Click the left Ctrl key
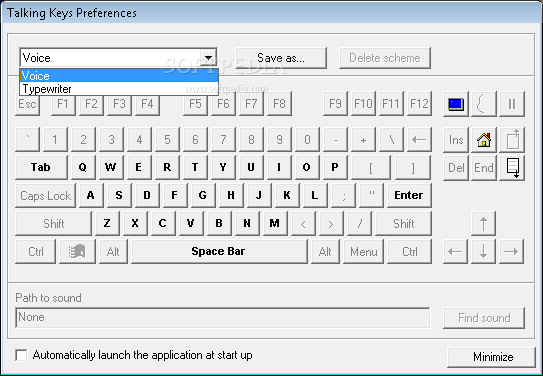The width and height of the screenshot is (543, 376). (x=35, y=251)
